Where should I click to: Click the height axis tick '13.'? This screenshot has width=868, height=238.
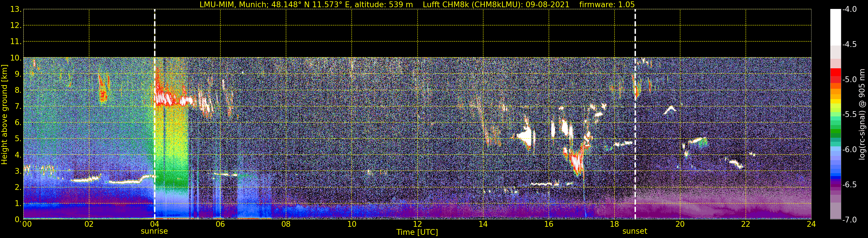pyautogui.click(x=16, y=10)
